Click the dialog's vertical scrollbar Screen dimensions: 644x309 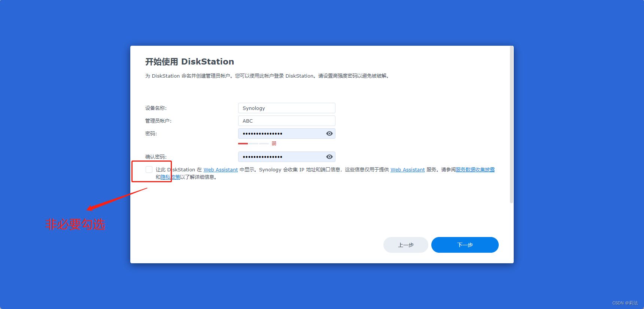pos(511,125)
